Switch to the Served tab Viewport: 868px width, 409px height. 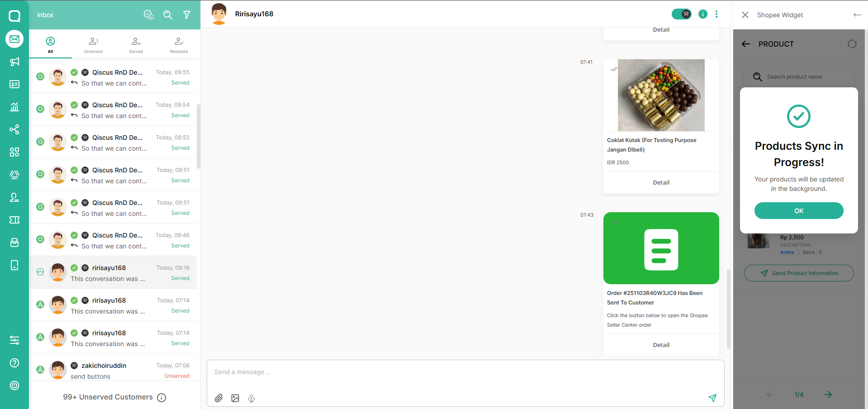(136, 45)
